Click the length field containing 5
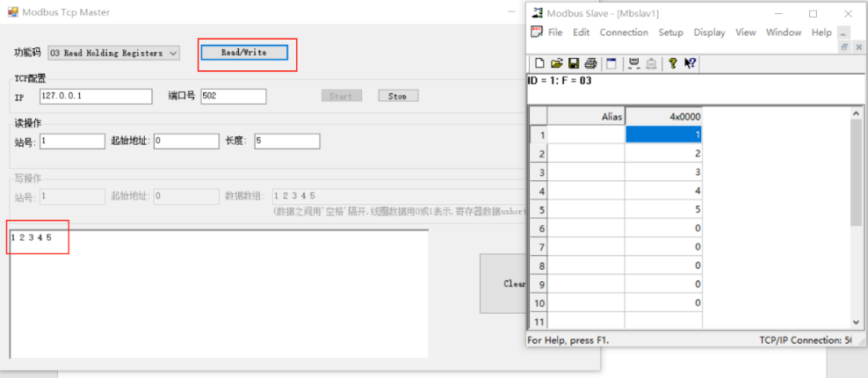The image size is (868, 378). 286,141
